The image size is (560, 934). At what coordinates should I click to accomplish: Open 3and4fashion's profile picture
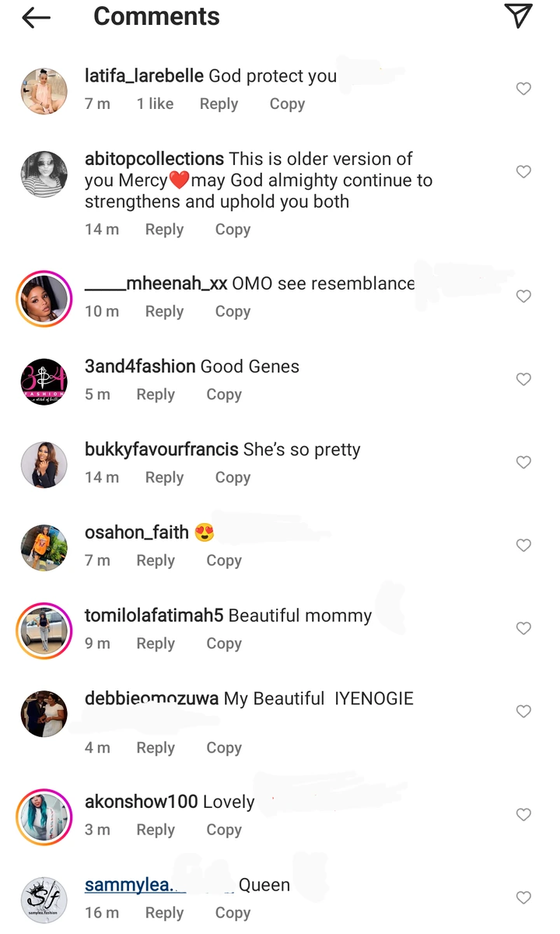coord(44,381)
